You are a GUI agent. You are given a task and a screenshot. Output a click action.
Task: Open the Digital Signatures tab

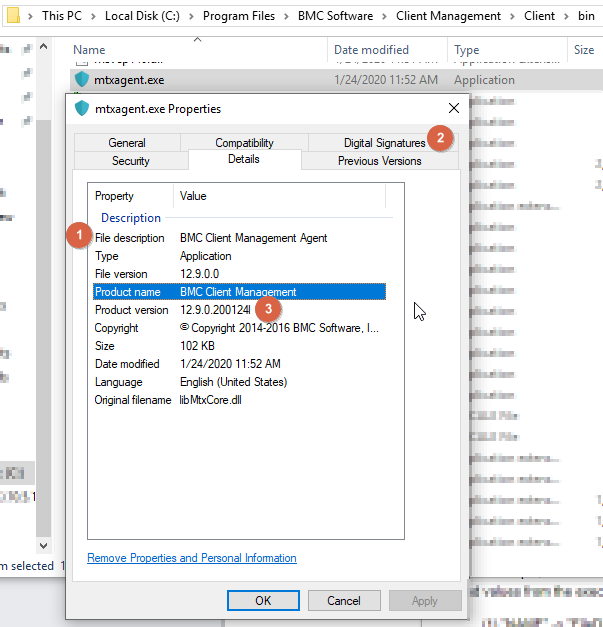pyautogui.click(x=384, y=143)
